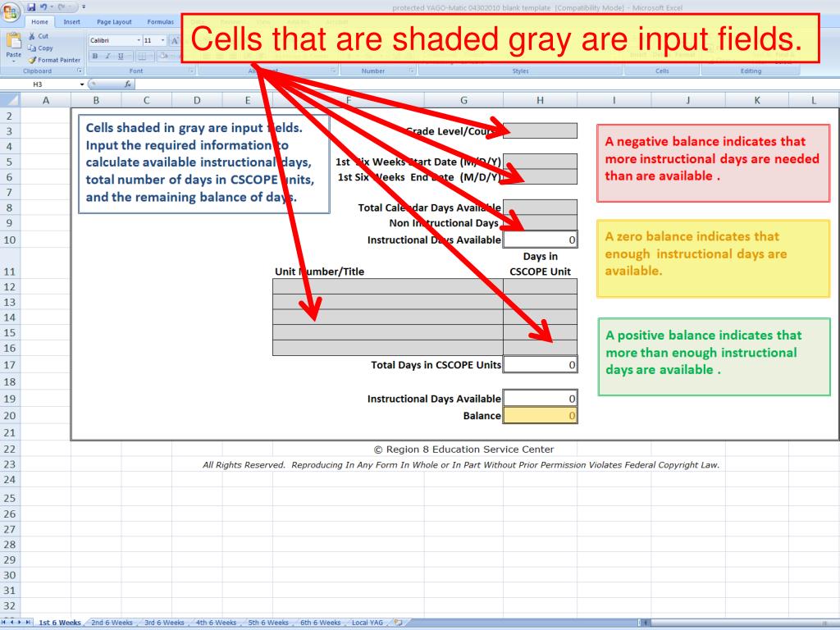840x630 pixels.
Task: Activate the Format Painter
Action: 53,60
